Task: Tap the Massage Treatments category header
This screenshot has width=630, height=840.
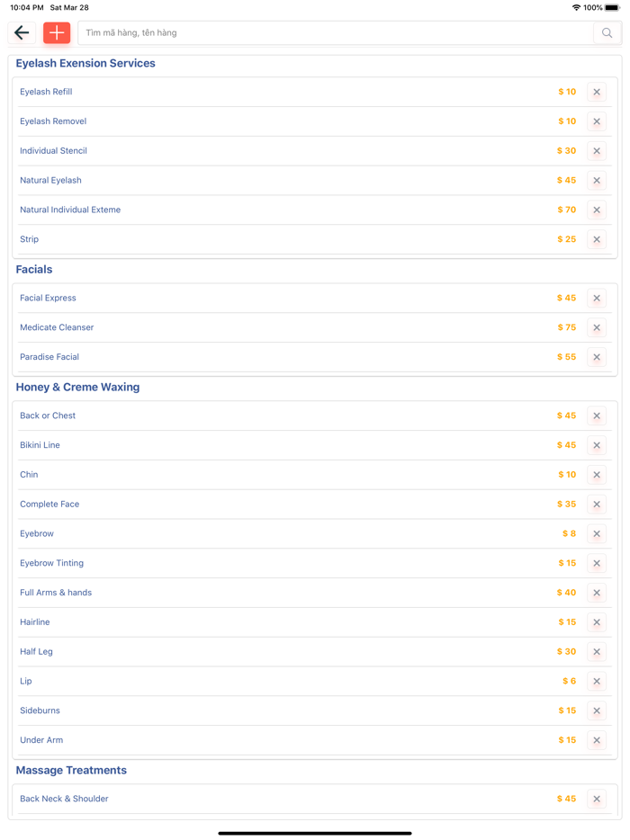Action: tap(71, 771)
